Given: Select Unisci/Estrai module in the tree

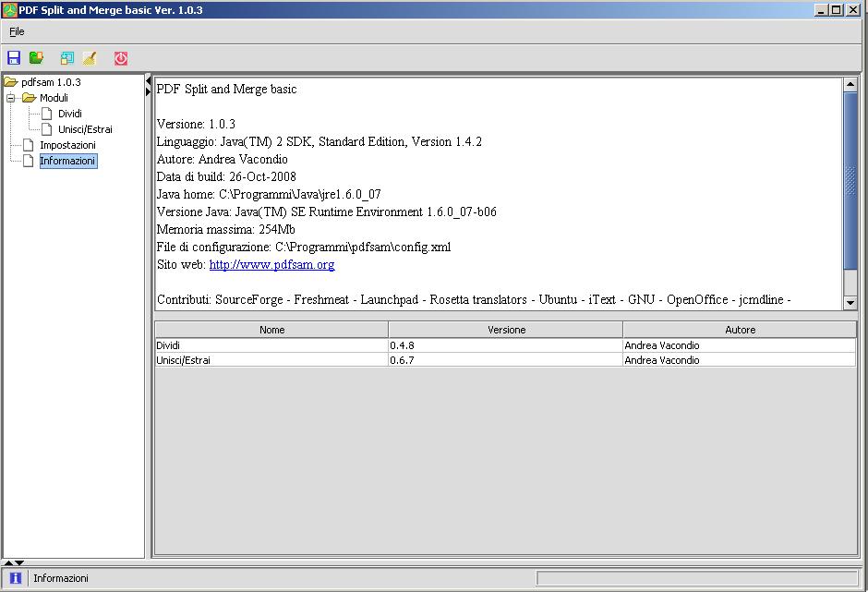Looking at the screenshot, I should [x=85, y=129].
